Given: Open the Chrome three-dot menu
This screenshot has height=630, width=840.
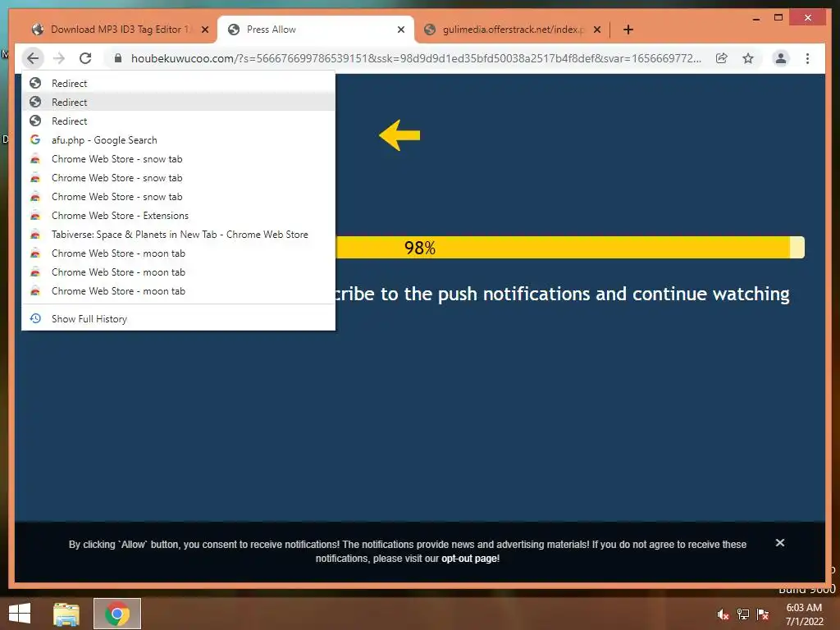Looking at the screenshot, I should coord(807,58).
